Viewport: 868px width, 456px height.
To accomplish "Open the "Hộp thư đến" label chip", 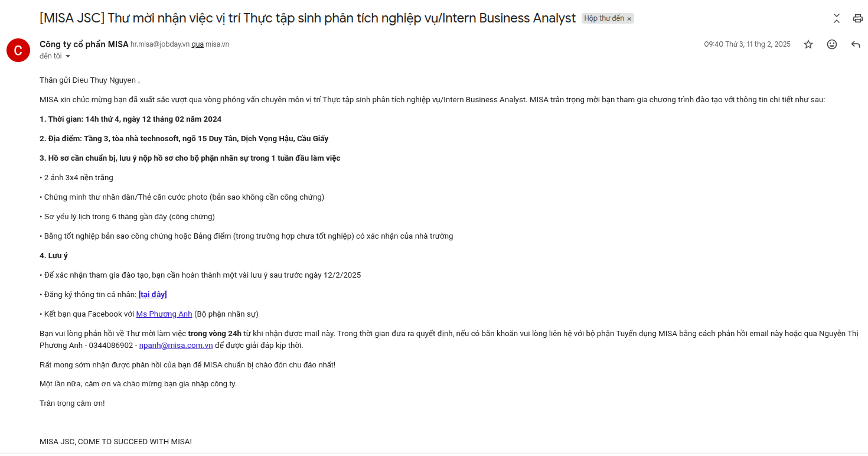I will (603, 18).
